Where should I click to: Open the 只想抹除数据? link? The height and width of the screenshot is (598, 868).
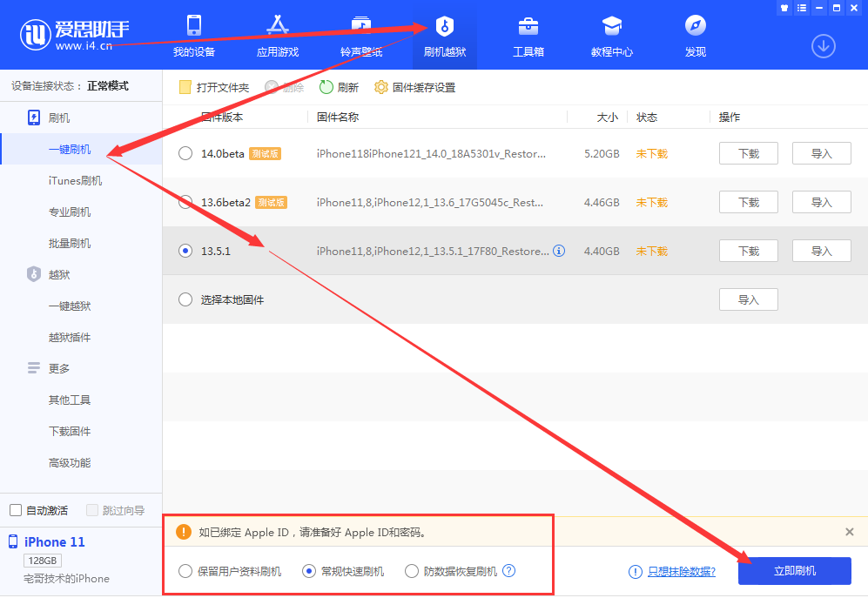coord(682,571)
